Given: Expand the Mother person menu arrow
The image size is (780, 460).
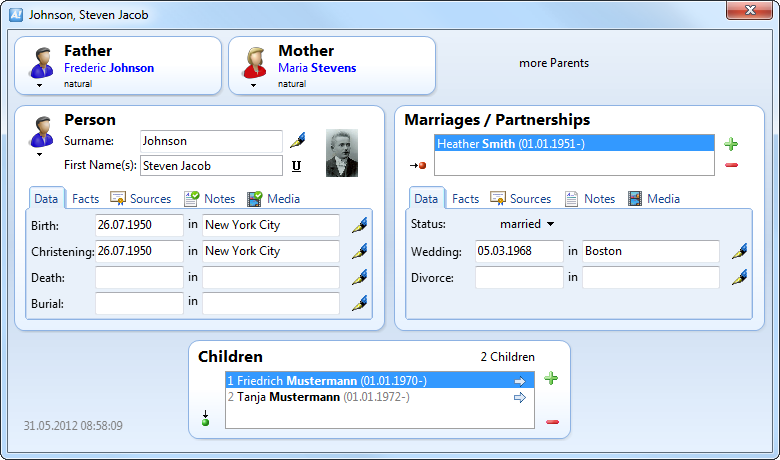Looking at the screenshot, I should (253, 86).
